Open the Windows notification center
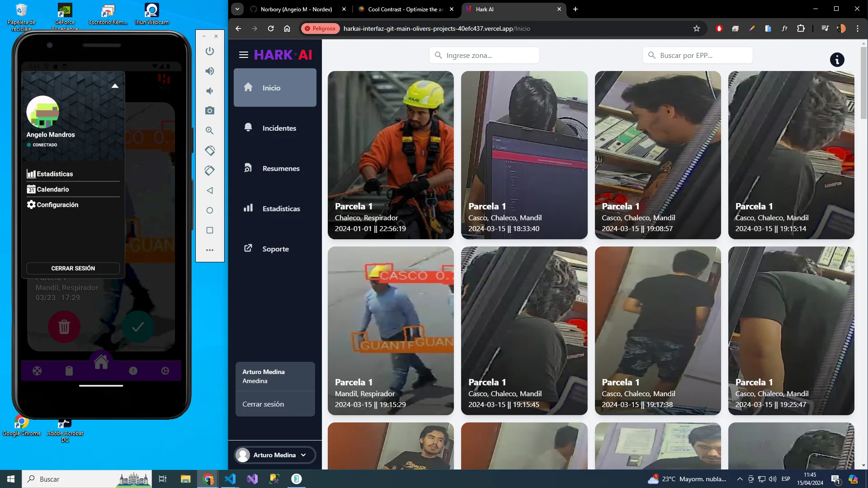Screen dimensions: 868x488 (835, 479)
